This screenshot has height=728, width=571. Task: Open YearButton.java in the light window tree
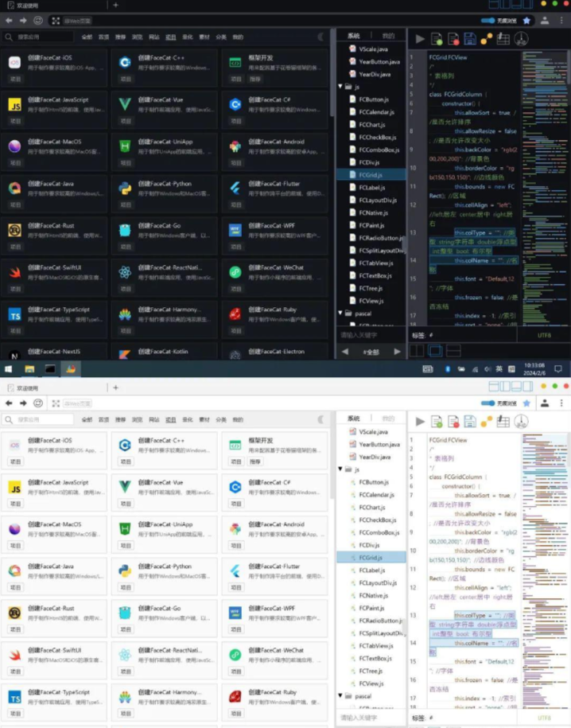coord(379,444)
